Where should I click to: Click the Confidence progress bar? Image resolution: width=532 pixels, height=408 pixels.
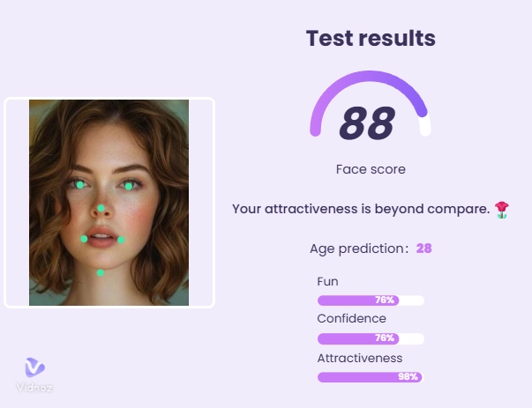[x=370, y=338]
